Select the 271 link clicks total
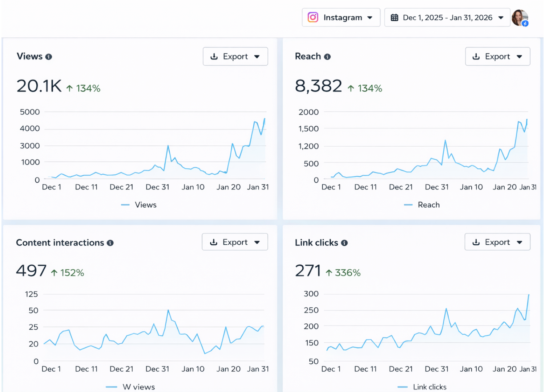Image resolution: width=545 pixels, height=392 pixels. (308, 271)
